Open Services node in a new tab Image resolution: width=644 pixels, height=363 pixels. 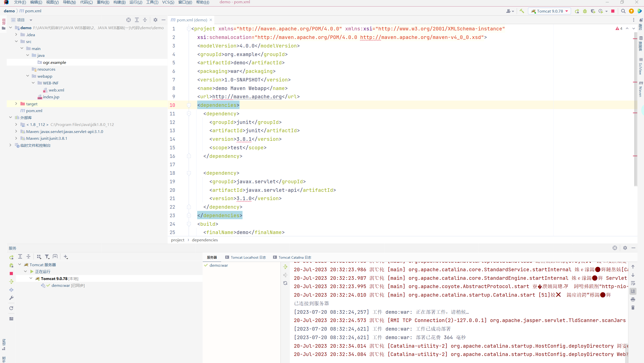(55, 256)
